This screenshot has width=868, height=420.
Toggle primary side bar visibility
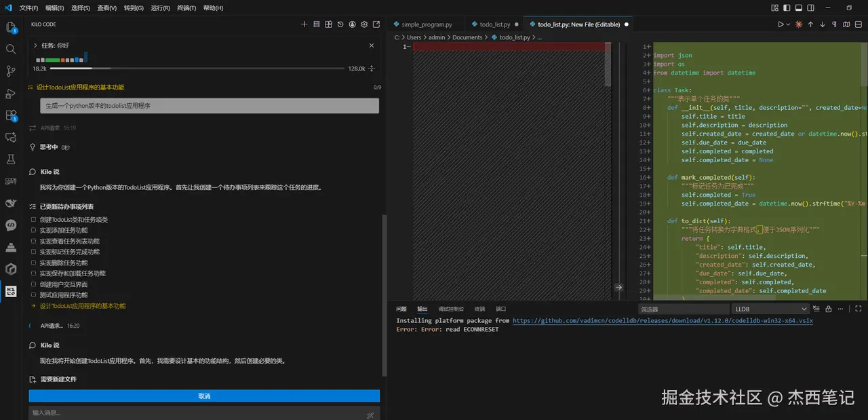click(787, 8)
